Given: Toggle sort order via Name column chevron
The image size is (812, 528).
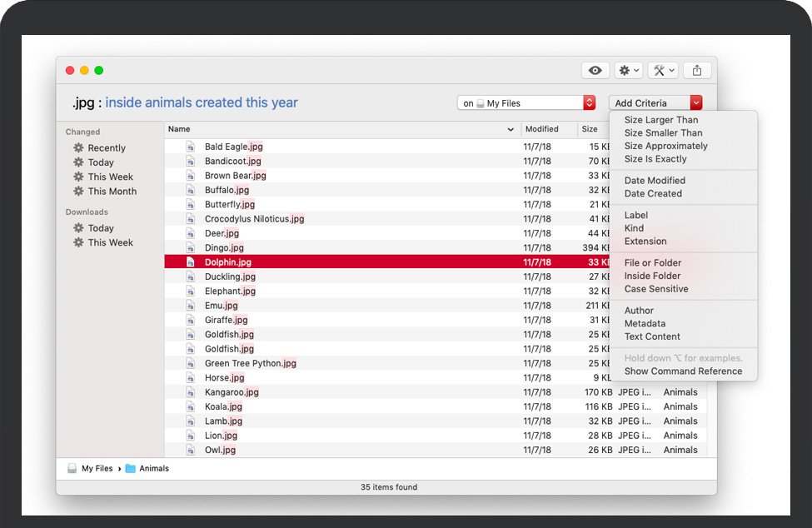Looking at the screenshot, I should [x=511, y=130].
